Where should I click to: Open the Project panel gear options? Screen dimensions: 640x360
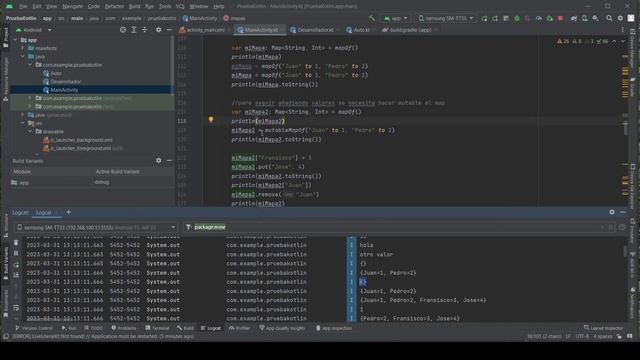[158, 30]
